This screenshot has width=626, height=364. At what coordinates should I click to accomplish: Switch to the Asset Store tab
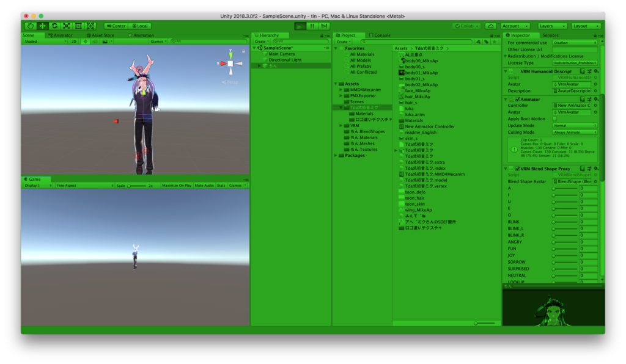pyautogui.click(x=100, y=35)
